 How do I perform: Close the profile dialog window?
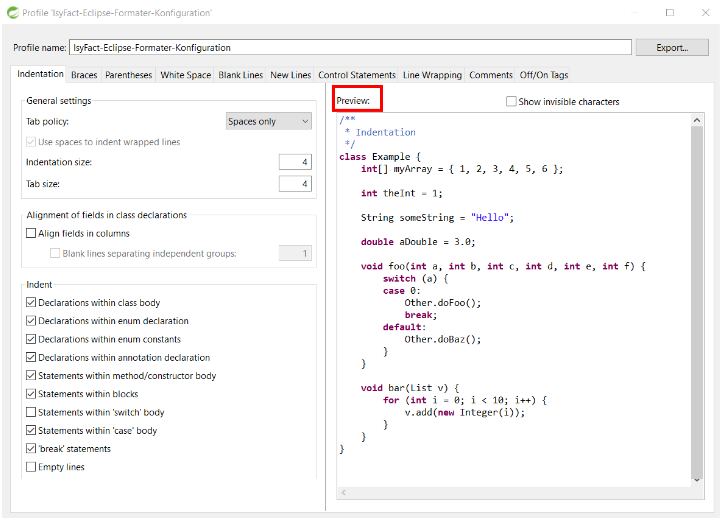(x=705, y=12)
